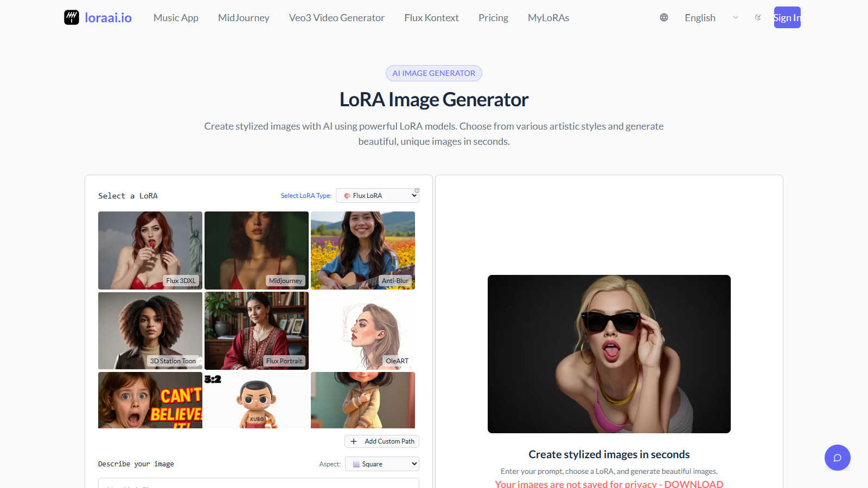The width and height of the screenshot is (868, 488).
Task: Open the Pricing page
Action: pyautogui.click(x=493, y=17)
